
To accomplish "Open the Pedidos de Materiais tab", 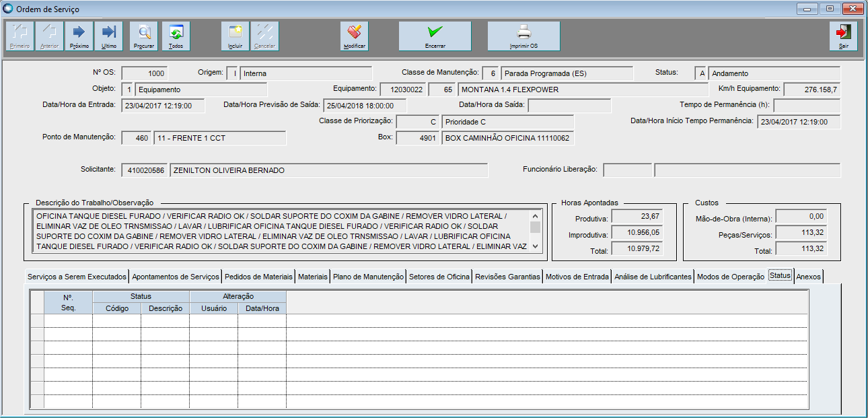I will 259,277.
